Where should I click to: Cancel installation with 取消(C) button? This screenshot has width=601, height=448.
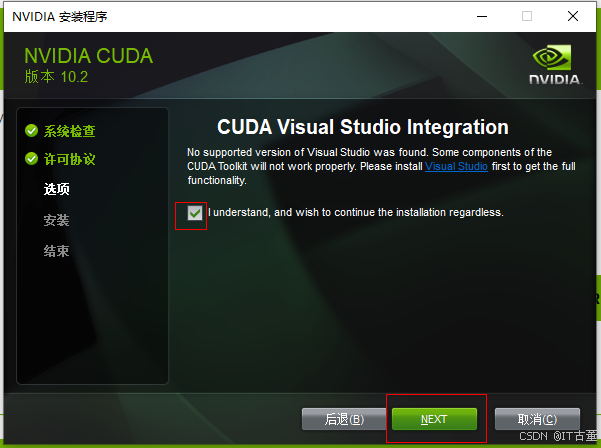pyautogui.click(x=537, y=419)
